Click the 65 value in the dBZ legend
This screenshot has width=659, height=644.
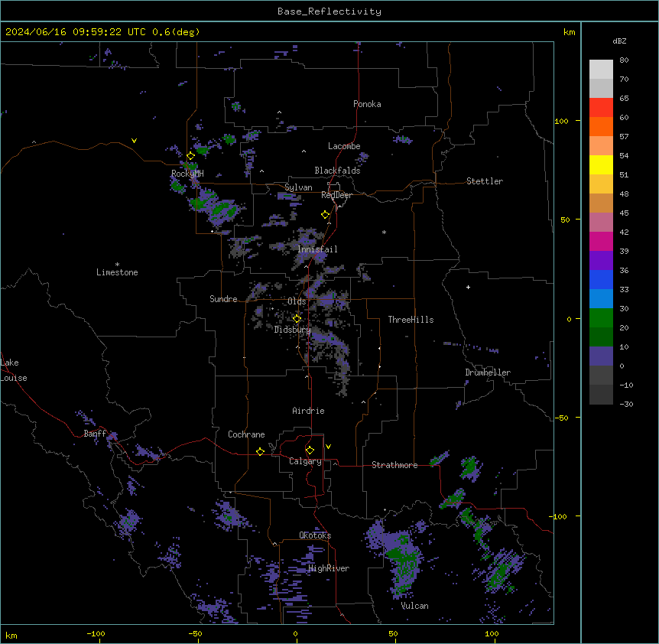[624, 99]
